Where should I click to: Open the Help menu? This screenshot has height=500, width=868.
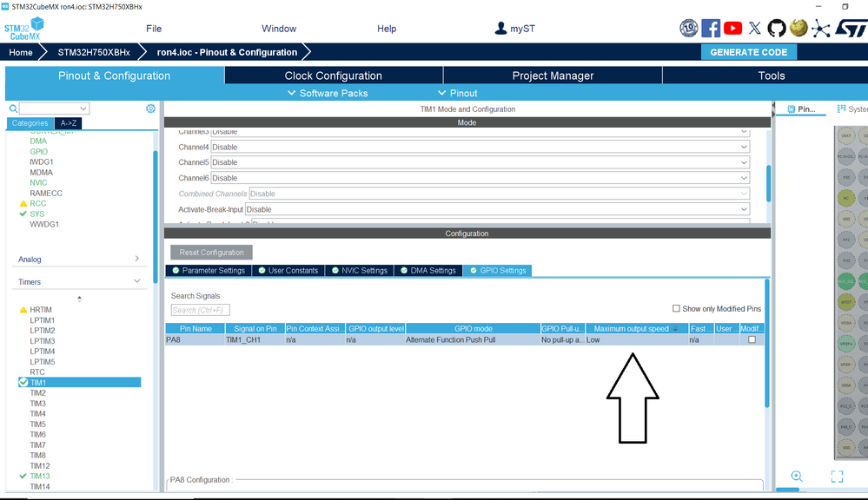[x=387, y=29]
